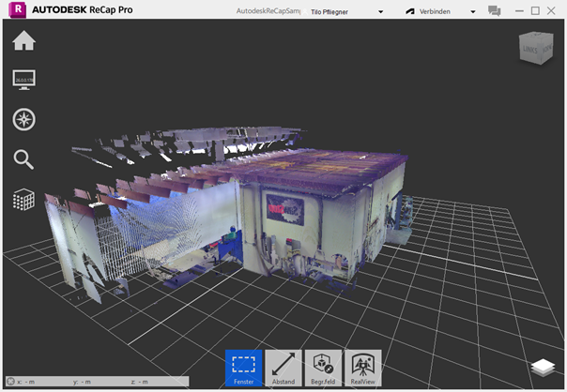Select the Abstand distance measurement tool
Screen dimensions: 567x392
pos(283,369)
